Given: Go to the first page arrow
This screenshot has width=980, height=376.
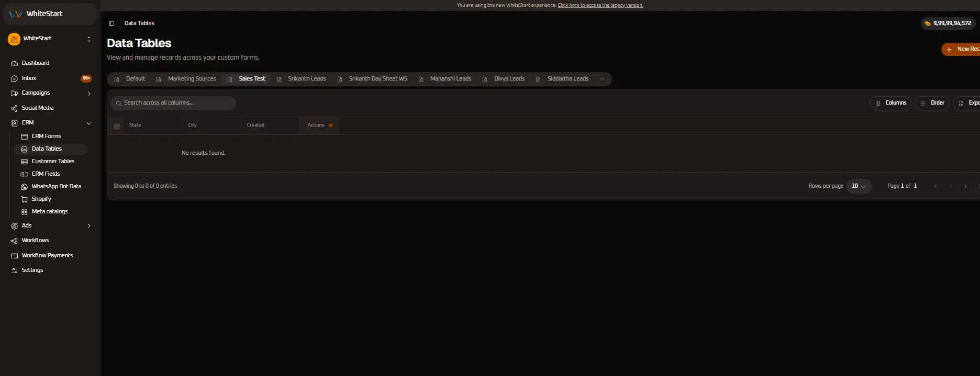Looking at the screenshot, I should point(936,186).
